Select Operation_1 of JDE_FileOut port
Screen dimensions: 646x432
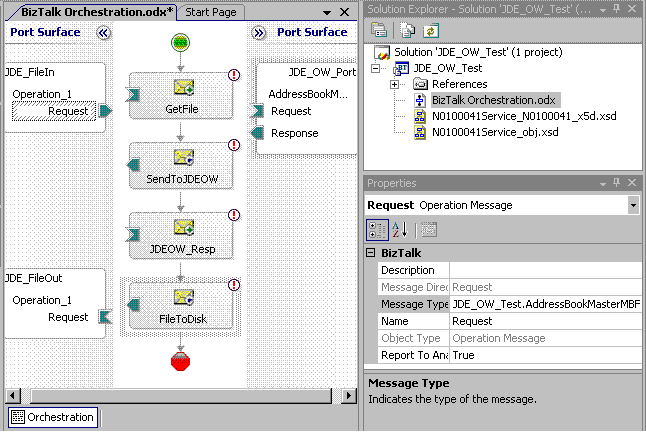pos(42,300)
